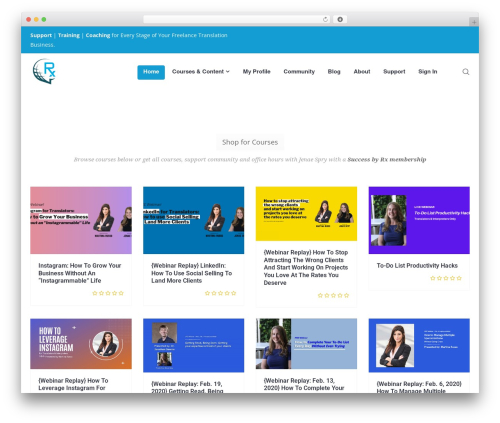Click the browser download circle icon

click(x=340, y=19)
